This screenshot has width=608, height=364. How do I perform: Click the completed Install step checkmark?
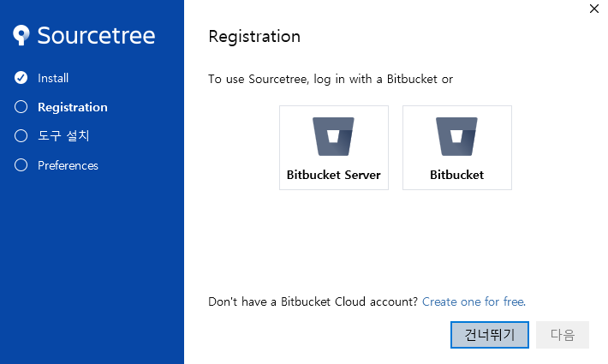point(21,78)
